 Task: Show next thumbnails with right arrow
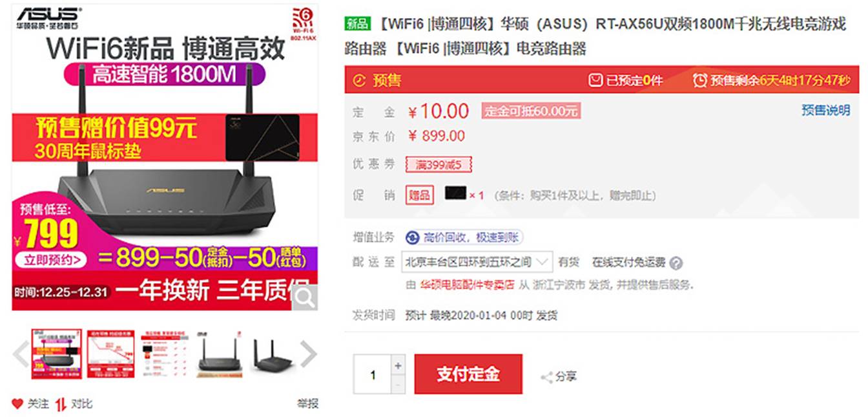coord(309,354)
